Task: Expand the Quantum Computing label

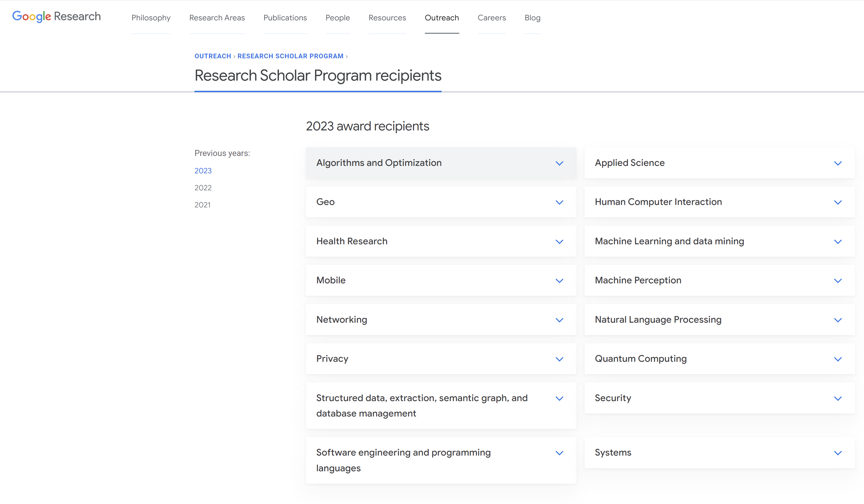Action: click(x=641, y=359)
